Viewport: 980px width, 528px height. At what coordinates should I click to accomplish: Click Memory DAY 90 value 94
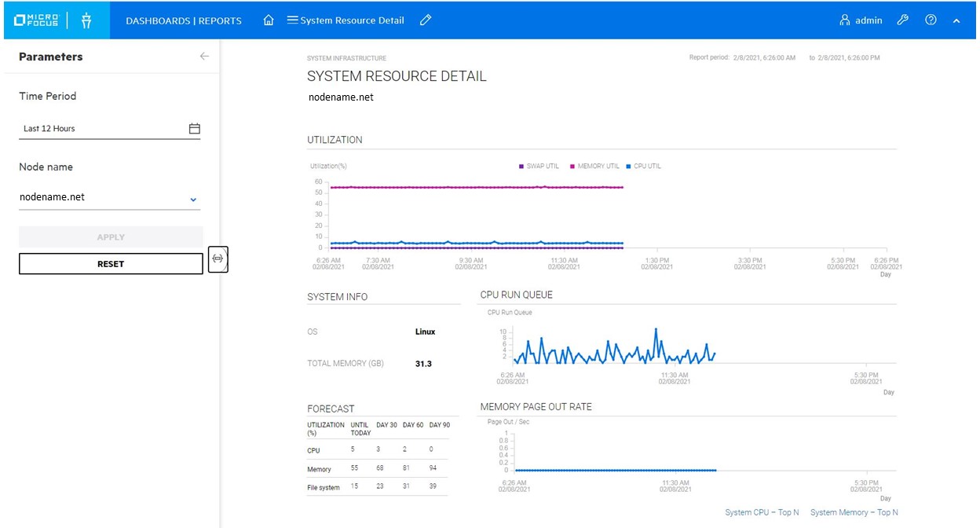(433, 468)
